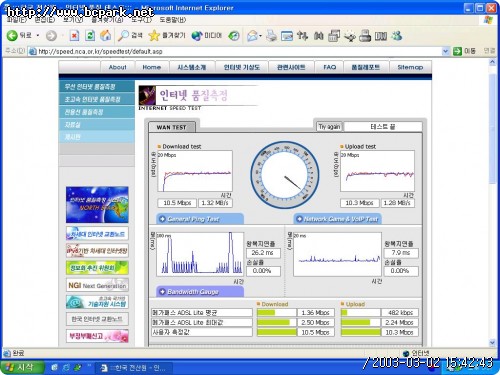Image resolution: width=500 pixels, height=375 pixels.
Task: Click the 무선 인터넷 품질측정 sidebar link
Action: tap(97, 87)
